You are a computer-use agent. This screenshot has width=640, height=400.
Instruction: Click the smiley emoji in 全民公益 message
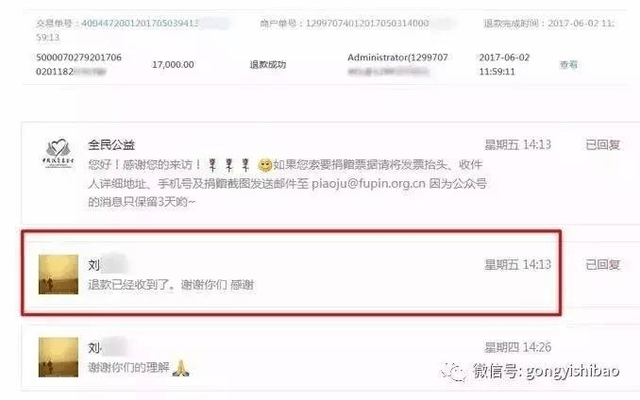(265, 165)
